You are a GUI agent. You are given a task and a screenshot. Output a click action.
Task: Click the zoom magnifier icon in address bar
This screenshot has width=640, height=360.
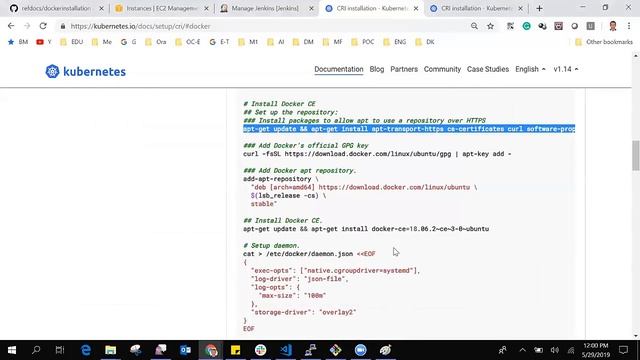click(x=474, y=26)
